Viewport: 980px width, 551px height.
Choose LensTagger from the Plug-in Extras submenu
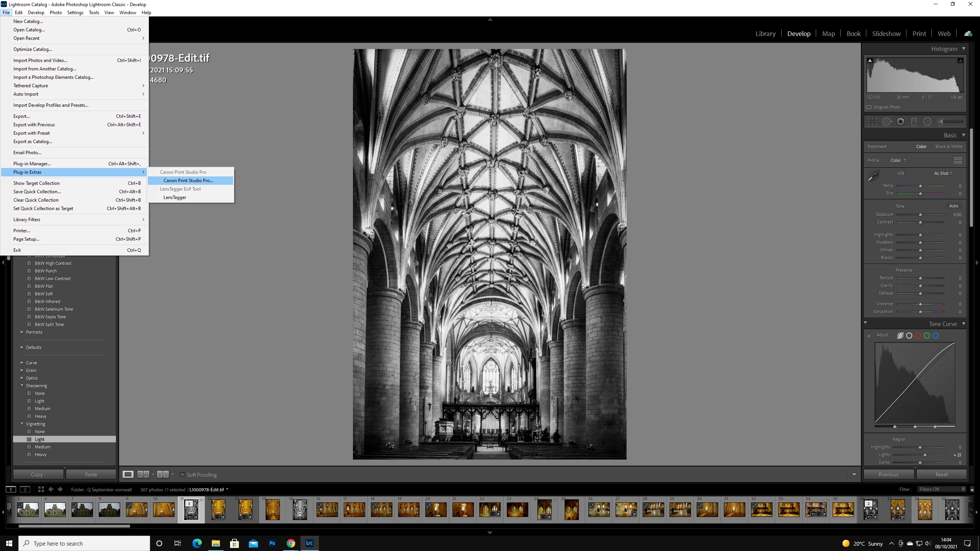point(175,197)
